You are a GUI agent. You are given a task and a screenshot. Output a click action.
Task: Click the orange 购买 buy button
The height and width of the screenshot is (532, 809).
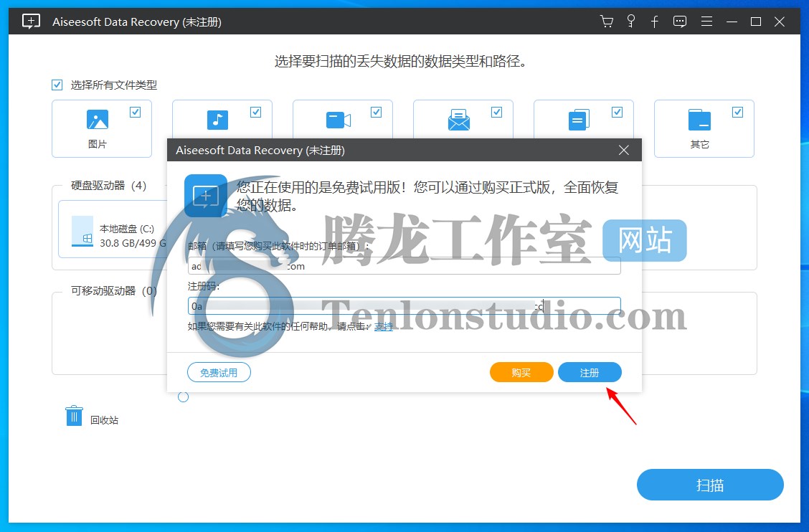pos(521,372)
